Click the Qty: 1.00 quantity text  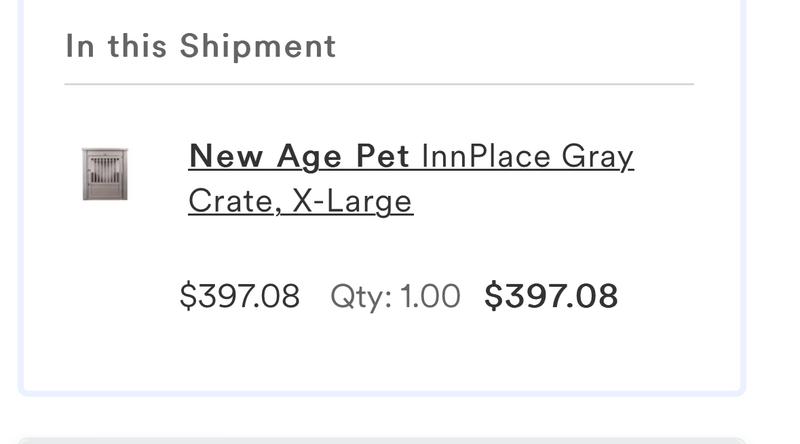pyautogui.click(x=395, y=296)
